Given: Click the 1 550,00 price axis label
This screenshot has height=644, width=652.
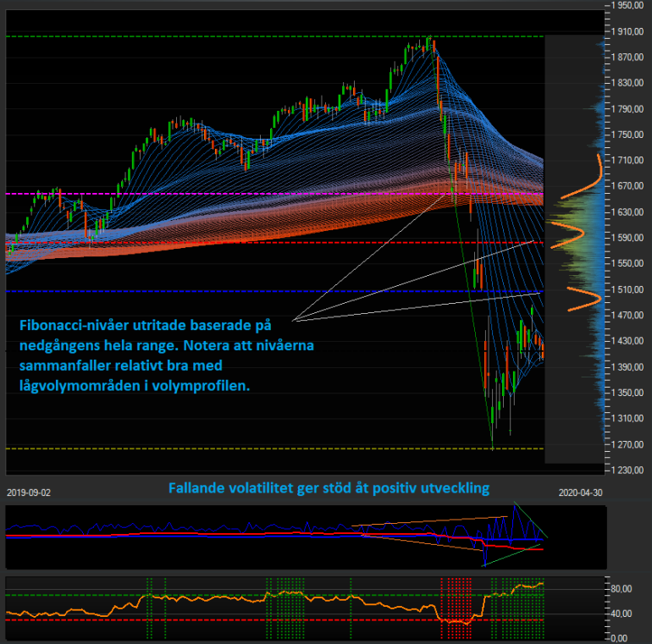Looking at the screenshot, I should [x=627, y=263].
